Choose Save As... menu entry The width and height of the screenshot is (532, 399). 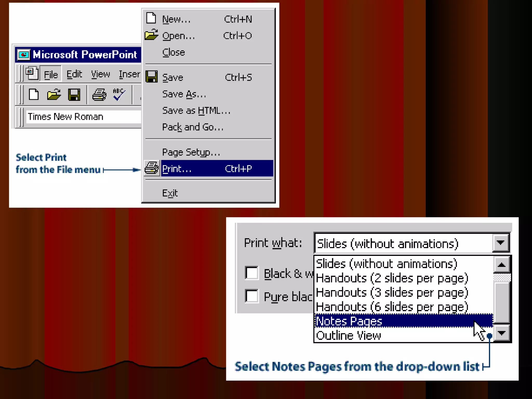pos(184,94)
